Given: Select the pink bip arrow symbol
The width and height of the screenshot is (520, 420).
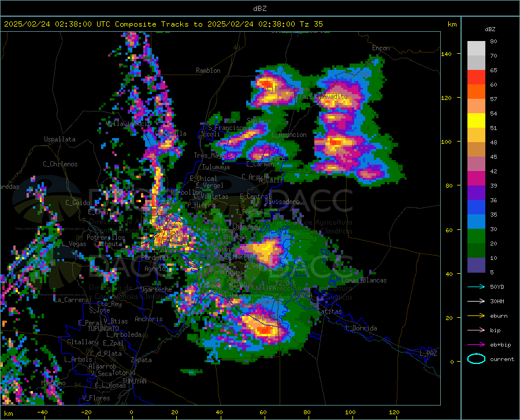Looking at the screenshot, I should (476, 330).
